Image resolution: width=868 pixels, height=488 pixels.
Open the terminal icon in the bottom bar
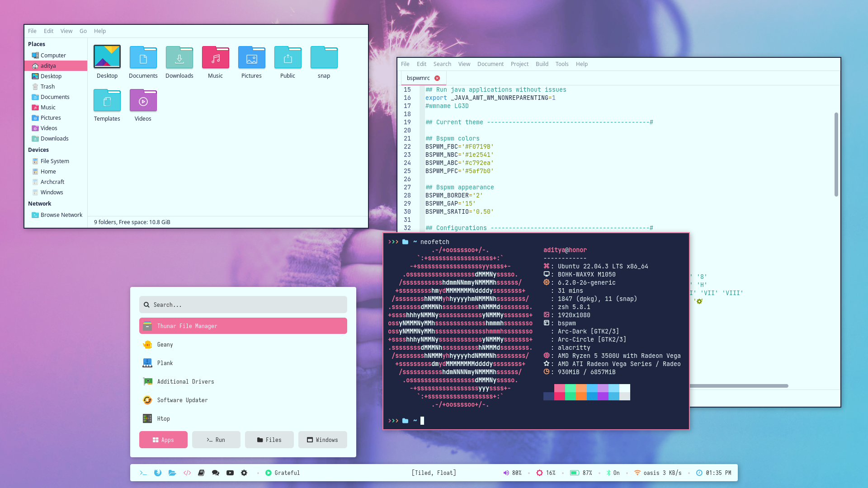point(143,473)
